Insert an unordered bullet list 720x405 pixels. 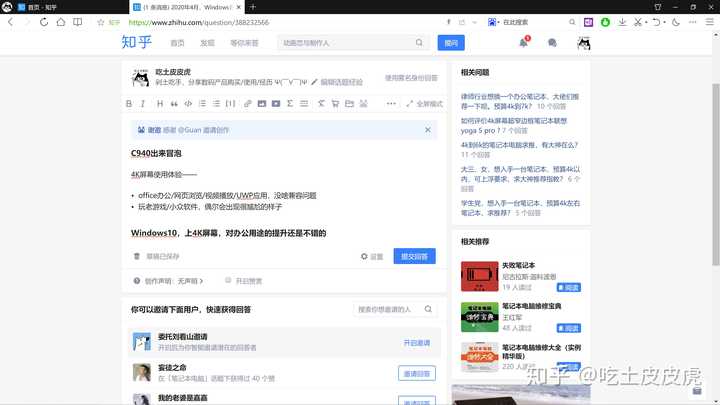[x=216, y=104]
